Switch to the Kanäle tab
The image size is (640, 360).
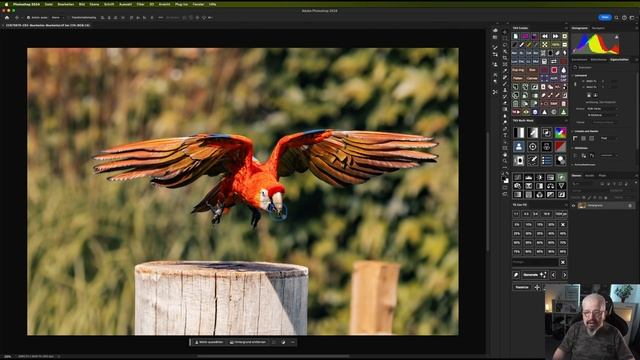[x=590, y=176]
